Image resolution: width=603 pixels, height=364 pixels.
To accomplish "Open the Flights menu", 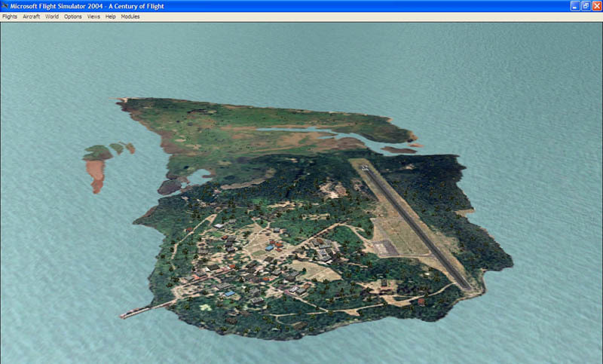I will (x=10, y=17).
